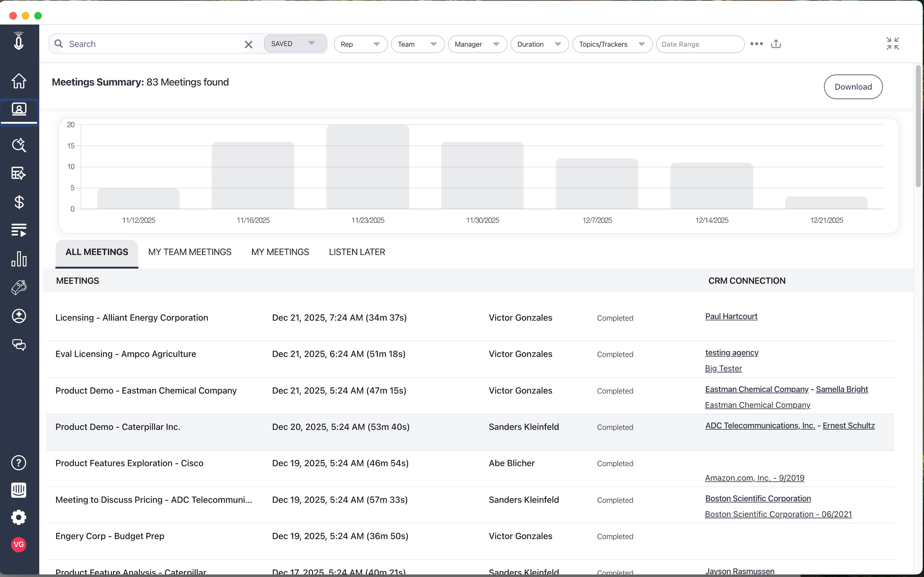The height and width of the screenshot is (577, 924).
Task: Expand the Rep filter dropdown
Action: pyautogui.click(x=360, y=44)
